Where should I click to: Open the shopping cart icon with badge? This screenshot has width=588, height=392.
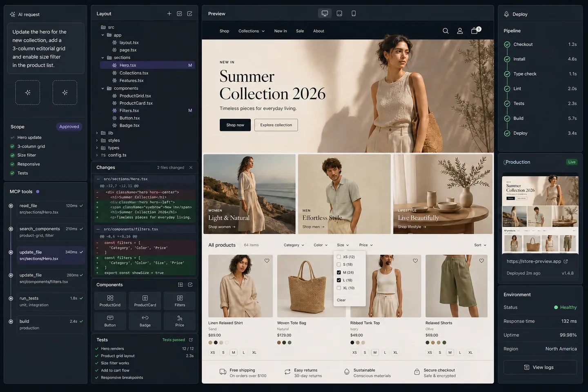475,30
